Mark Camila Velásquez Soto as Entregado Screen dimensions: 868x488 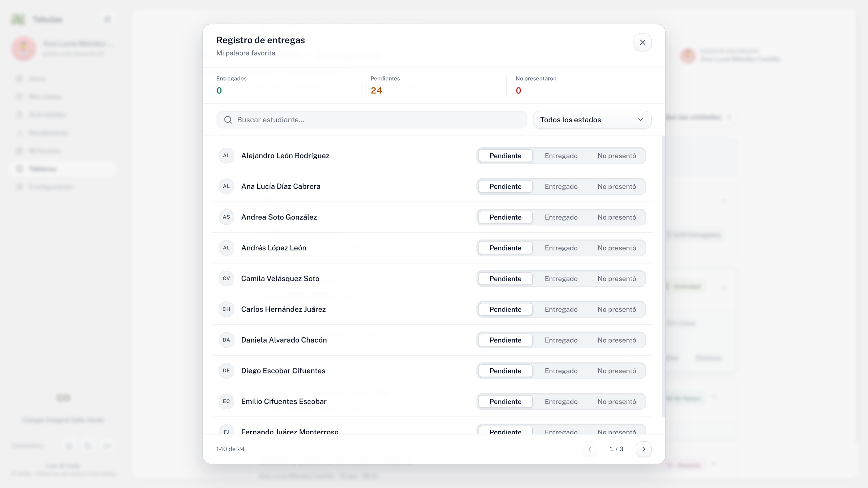[561, 279]
